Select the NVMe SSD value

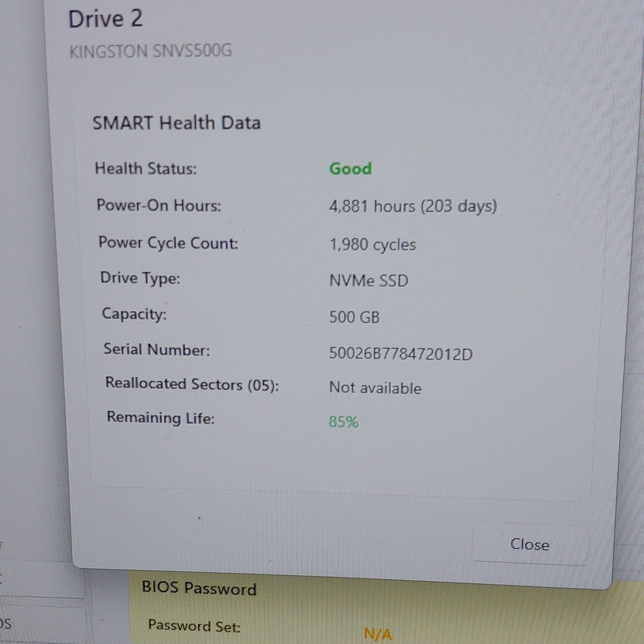pos(369,281)
